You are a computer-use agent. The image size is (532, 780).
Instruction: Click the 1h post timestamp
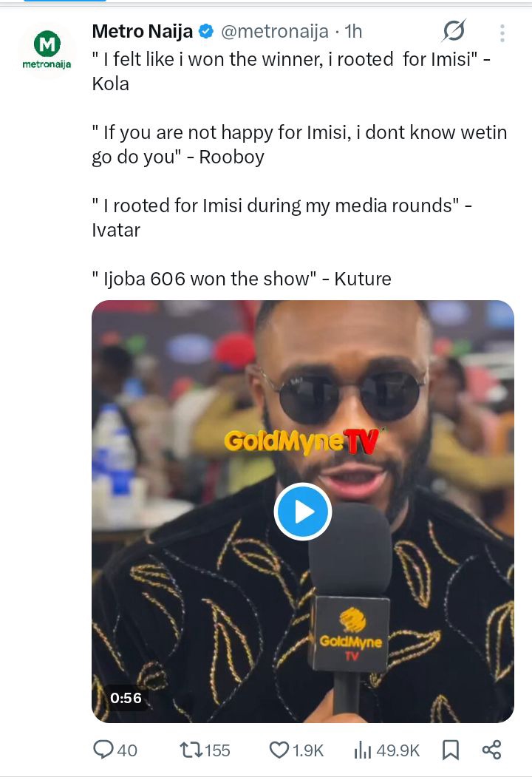[353, 32]
